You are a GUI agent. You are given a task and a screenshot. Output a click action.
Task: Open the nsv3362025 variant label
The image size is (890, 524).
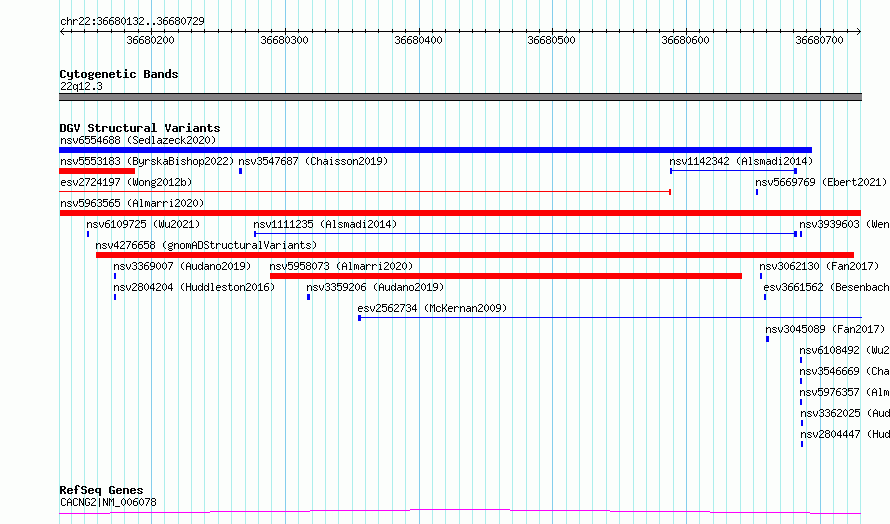pos(845,413)
